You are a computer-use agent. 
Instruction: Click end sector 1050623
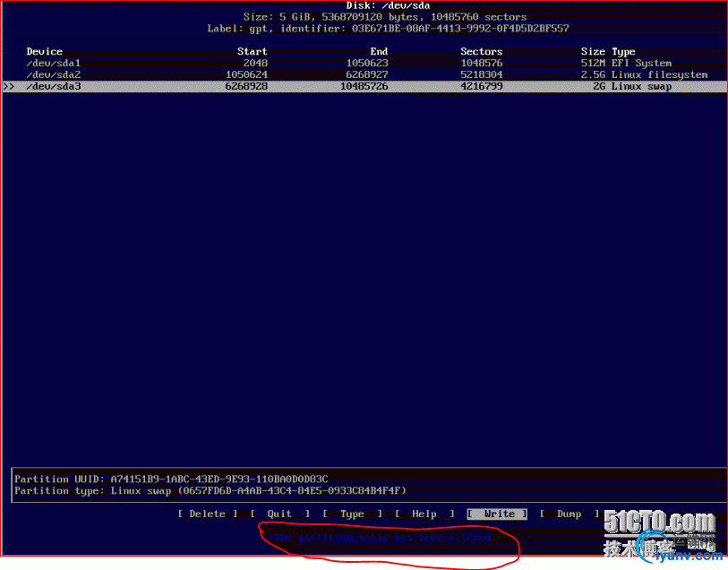click(x=367, y=63)
